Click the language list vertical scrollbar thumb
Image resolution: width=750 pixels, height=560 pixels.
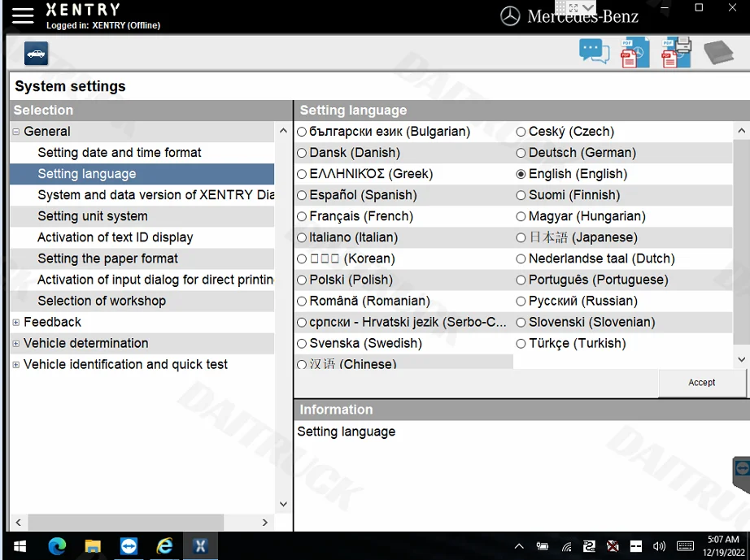(741, 241)
